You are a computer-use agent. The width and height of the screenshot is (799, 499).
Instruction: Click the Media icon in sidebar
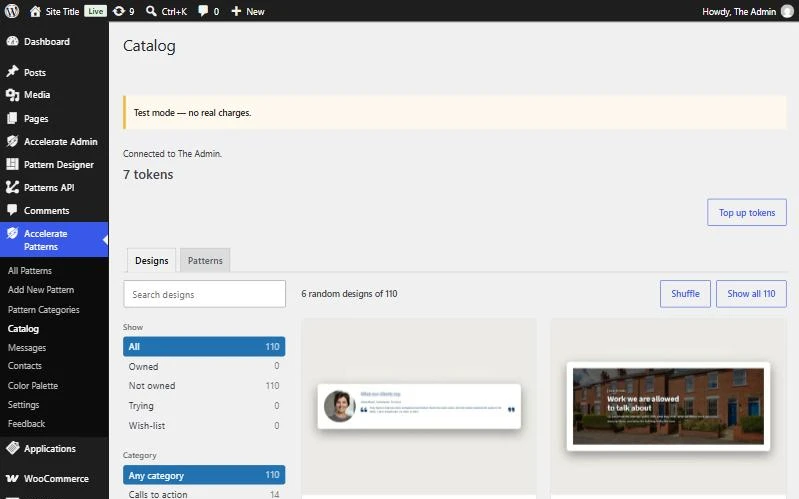click(x=12, y=95)
